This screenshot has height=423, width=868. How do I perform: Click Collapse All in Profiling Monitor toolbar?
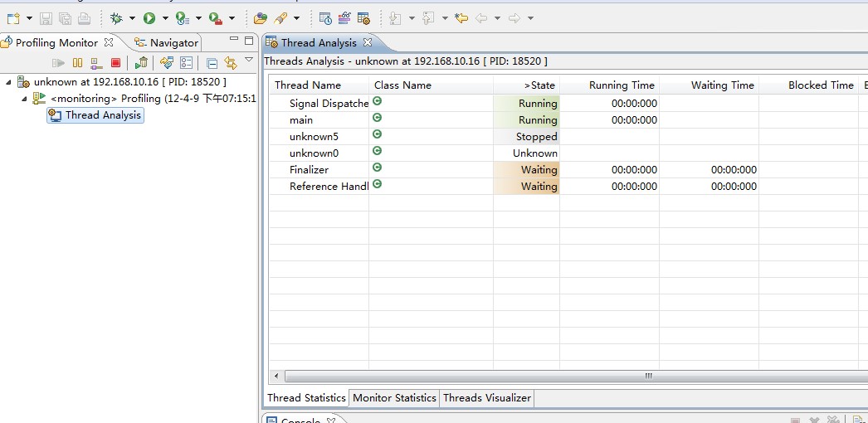pyautogui.click(x=212, y=63)
